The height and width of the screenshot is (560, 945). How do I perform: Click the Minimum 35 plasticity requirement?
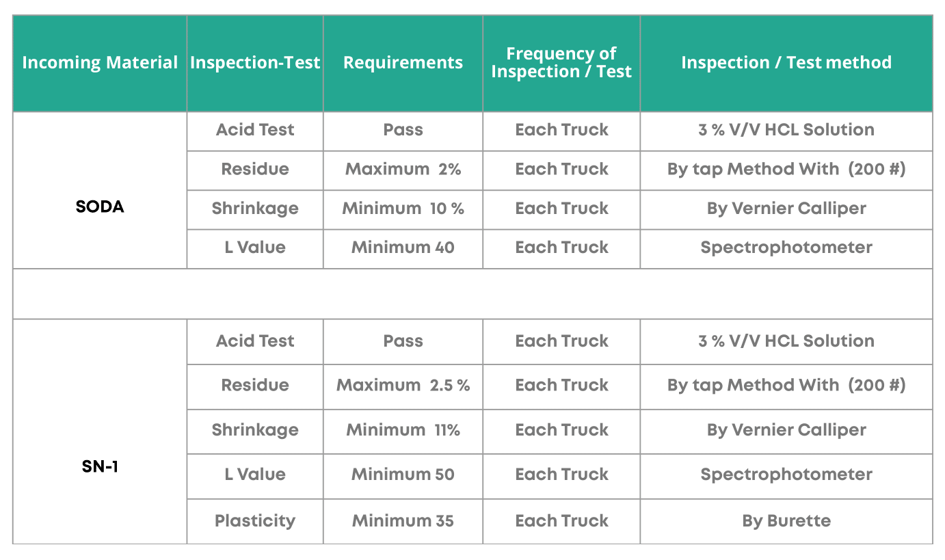click(403, 521)
